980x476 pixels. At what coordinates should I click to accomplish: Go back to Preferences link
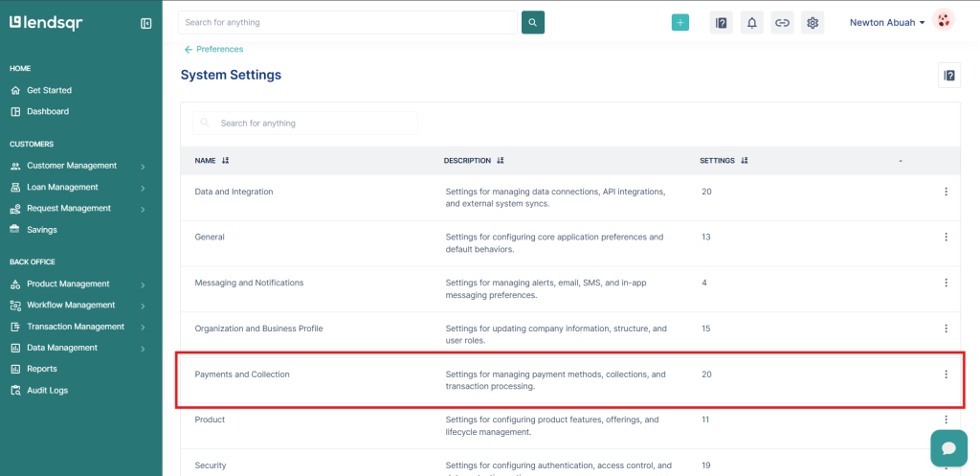click(x=214, y=49)
